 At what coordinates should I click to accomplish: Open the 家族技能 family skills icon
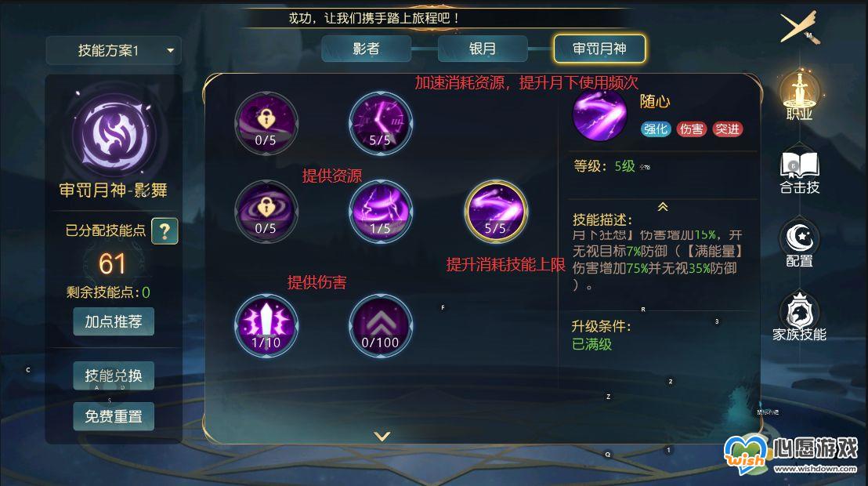point(799,316)
